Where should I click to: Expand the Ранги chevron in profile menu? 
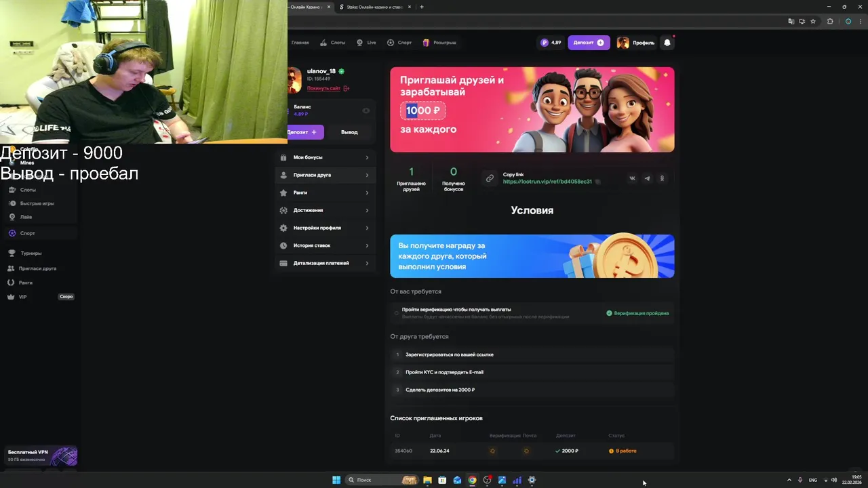click(x=367, y=192)
